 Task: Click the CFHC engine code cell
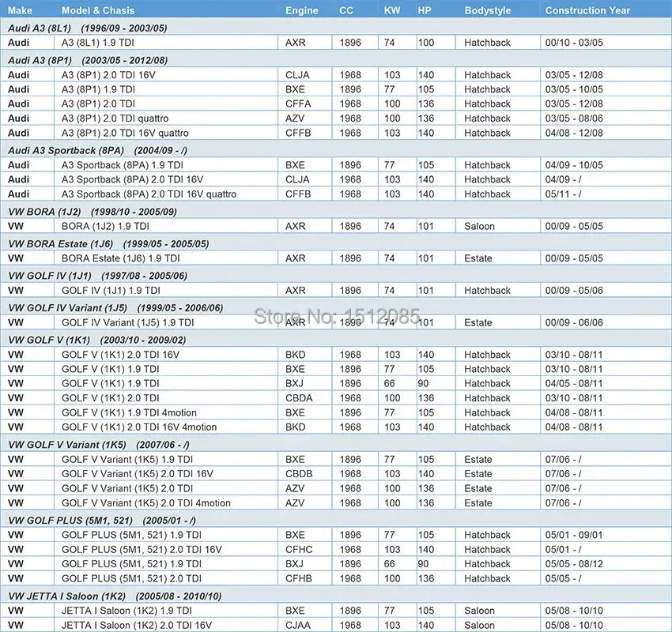[x=299, y=549]
